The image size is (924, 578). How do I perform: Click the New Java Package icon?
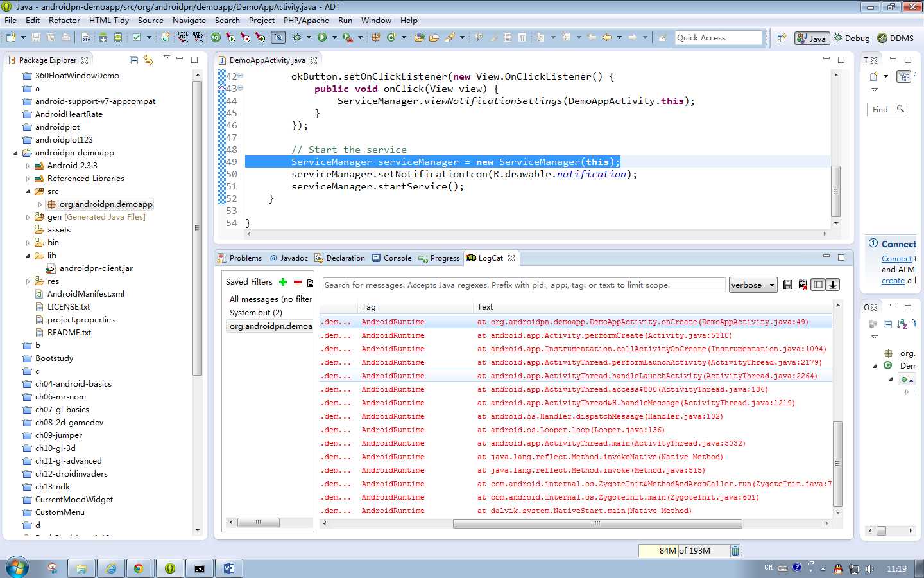[x=375, y=38]
